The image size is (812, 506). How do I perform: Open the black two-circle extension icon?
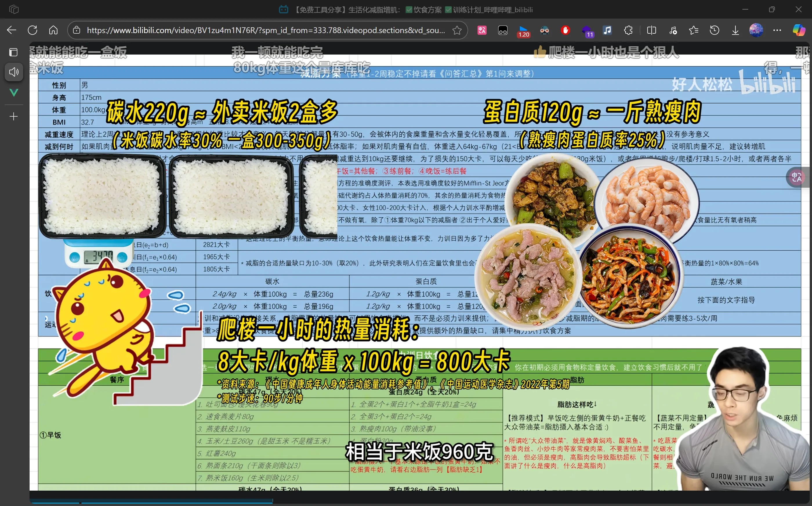point(503,30)
